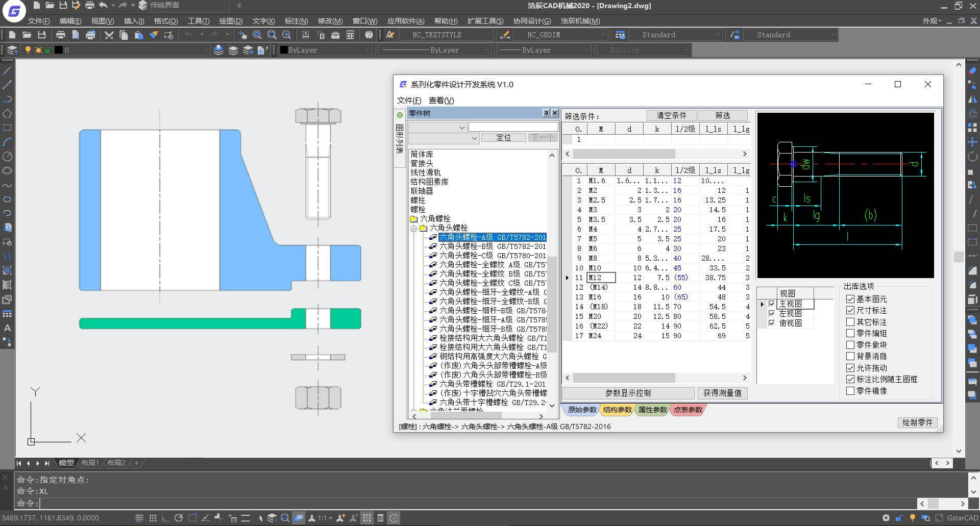The image size is (980, 526).
Task: Click the Help question mark icon
Action: tap(369, 35)
